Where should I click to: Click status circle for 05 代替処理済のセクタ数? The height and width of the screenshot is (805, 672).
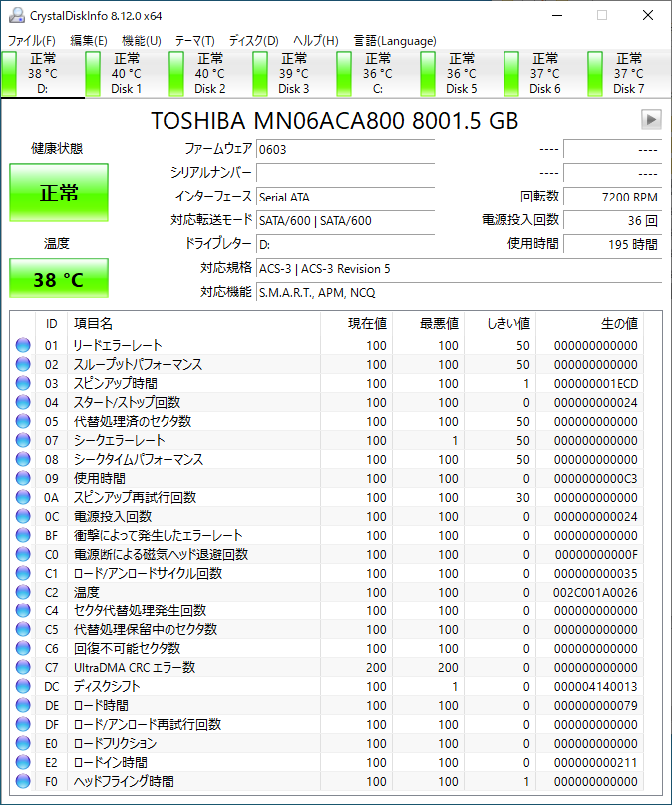click(23, 421)
